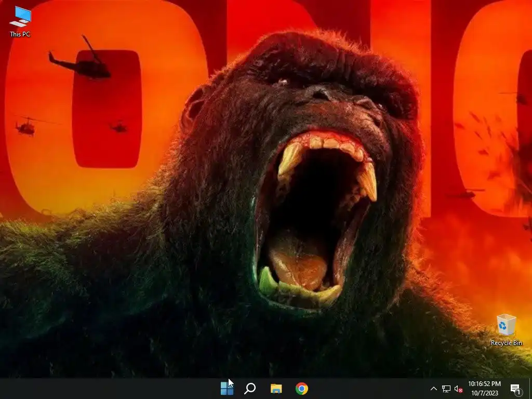The width and height of the screenshot is (532, 399).
Task: Open Google Chrome from taskbar
Action: coord(302,389)
